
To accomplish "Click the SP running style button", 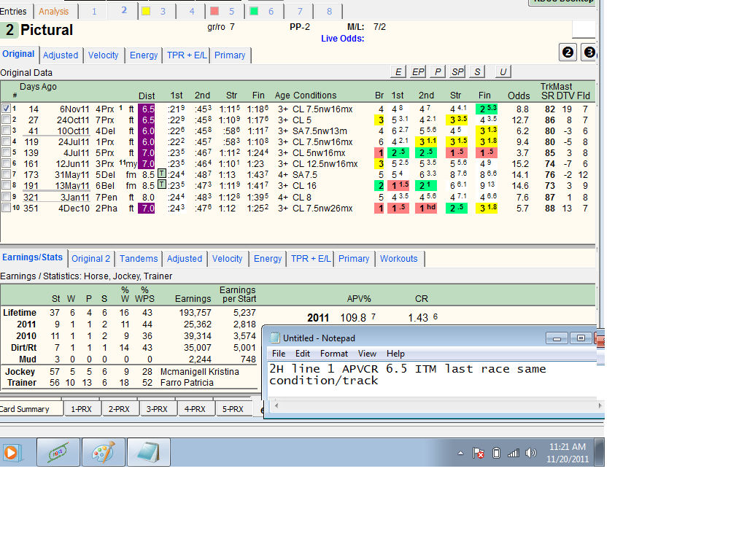I will (x=457, y=72).
